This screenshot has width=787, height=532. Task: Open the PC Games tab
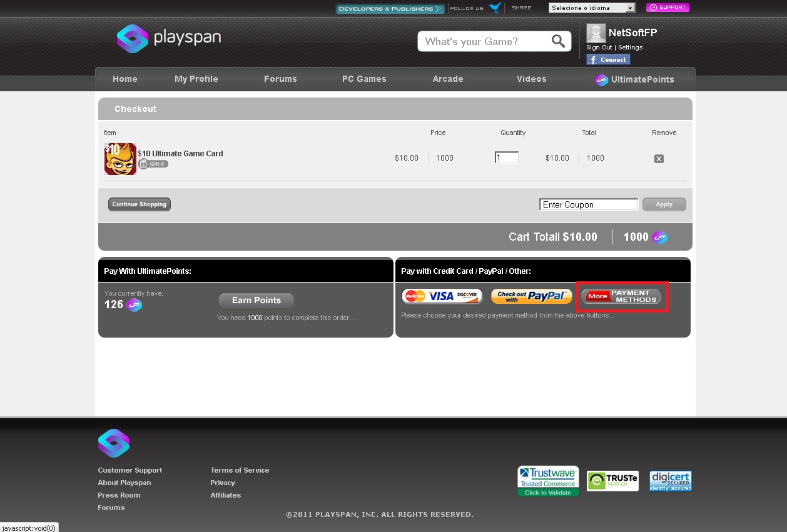(x=364, y=79)
